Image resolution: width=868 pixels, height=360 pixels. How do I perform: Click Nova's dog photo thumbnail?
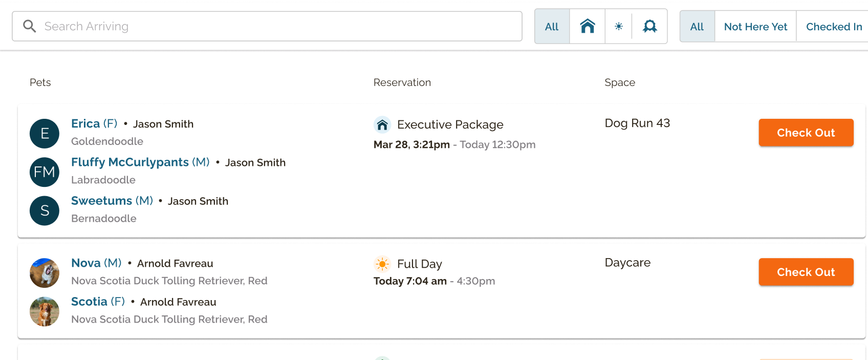click(x=45, y=273)
